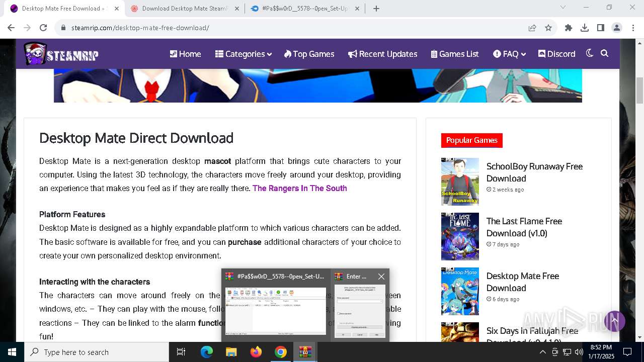Viewport: 644px width, 362px height.
Task: Open the Top Games page
Action: (x=309, y=54)
